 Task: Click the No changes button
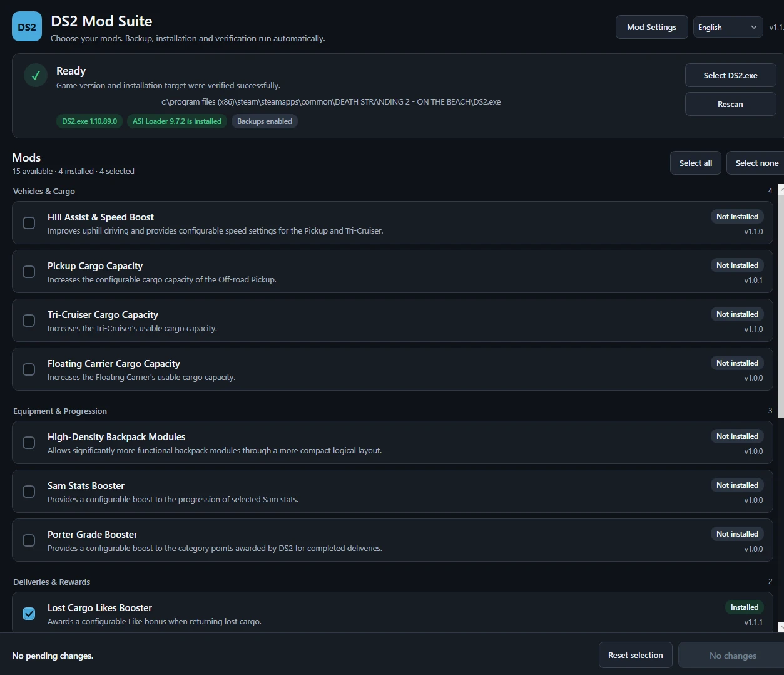tap(732, 656)
